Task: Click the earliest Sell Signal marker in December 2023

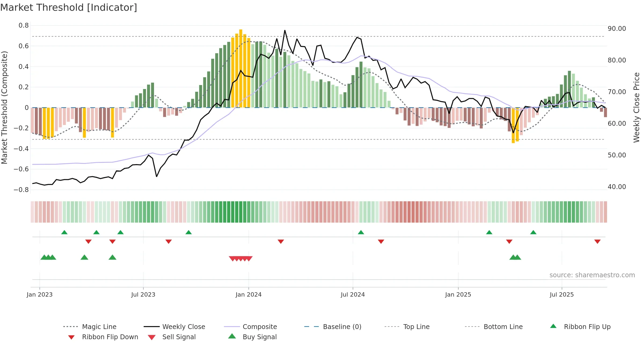Action: [x=233, y=259]
